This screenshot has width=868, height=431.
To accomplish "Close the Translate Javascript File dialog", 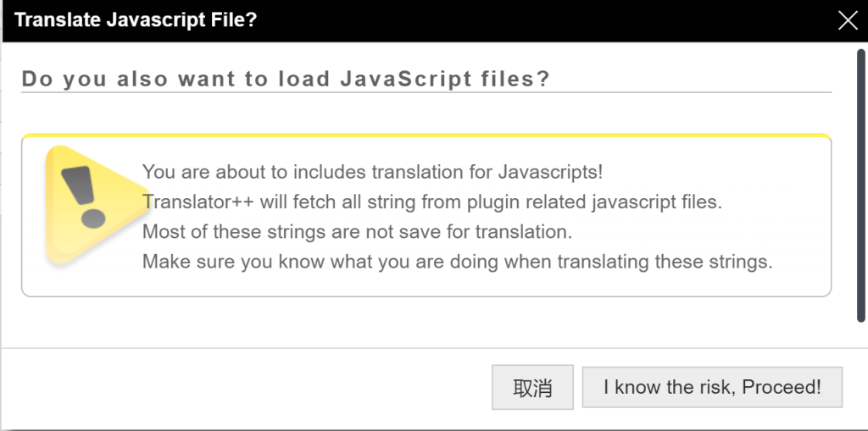I will coord(847,20).
